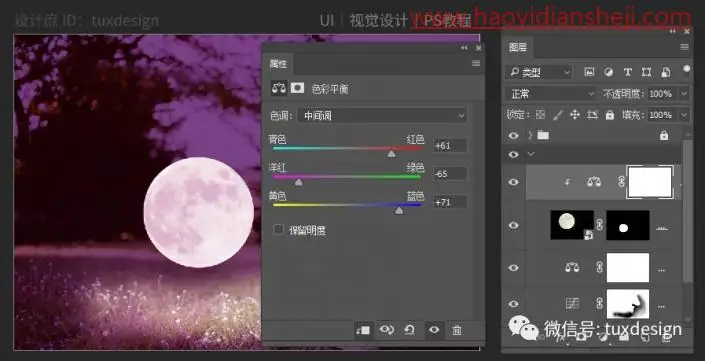
Task: Click the mask link chain on the moon layer
Action: tap(599, 225)
